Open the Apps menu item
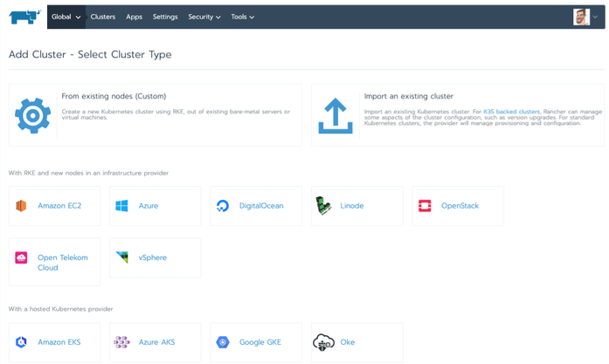 pos(134,17)
